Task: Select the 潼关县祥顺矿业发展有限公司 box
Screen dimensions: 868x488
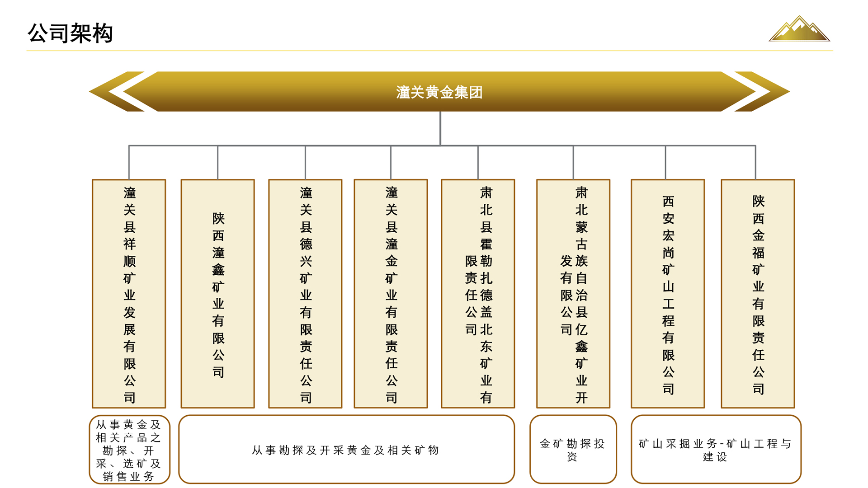Action: pos(129,294)
